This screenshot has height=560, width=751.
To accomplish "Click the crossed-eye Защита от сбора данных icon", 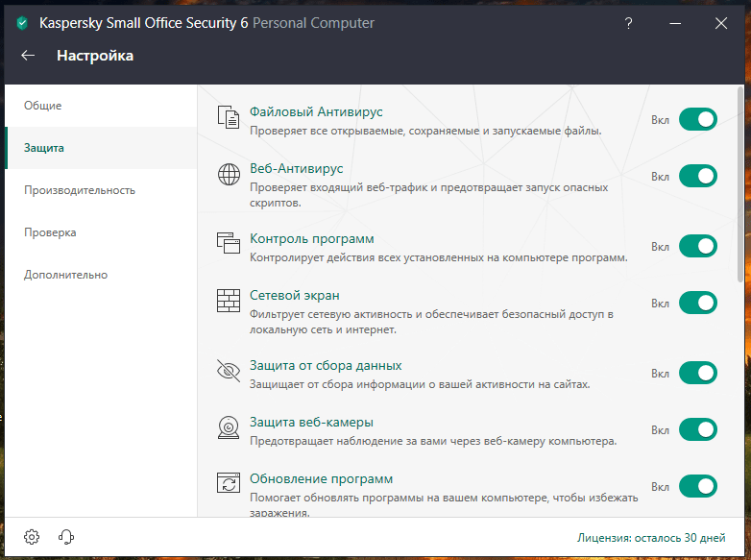I will (229, 371).
